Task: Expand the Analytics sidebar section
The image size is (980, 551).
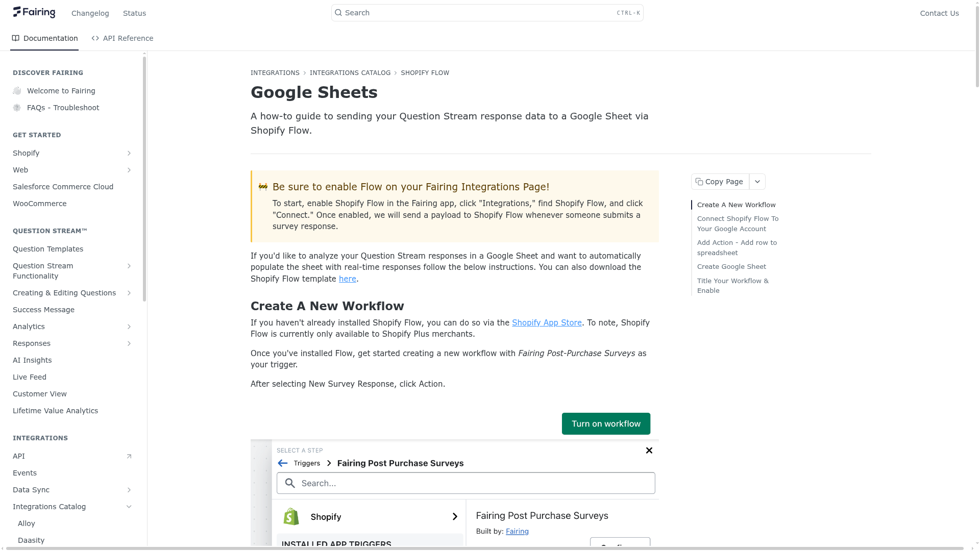Action: 129,327
